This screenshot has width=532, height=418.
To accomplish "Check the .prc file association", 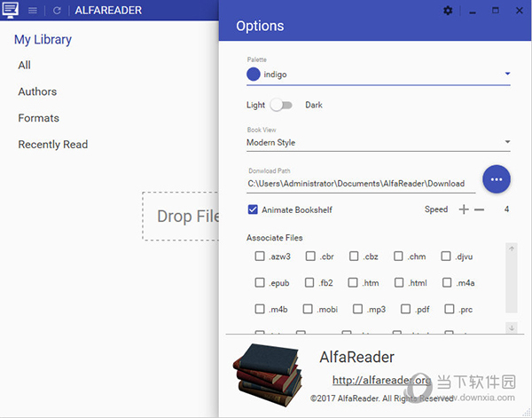I will pyautogui.click(x=450, y=309).
